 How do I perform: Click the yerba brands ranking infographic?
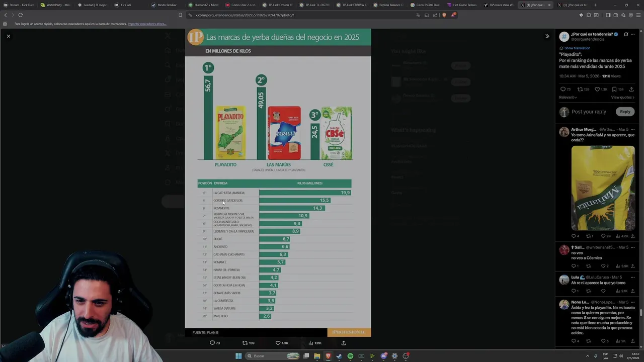[278, 183]
